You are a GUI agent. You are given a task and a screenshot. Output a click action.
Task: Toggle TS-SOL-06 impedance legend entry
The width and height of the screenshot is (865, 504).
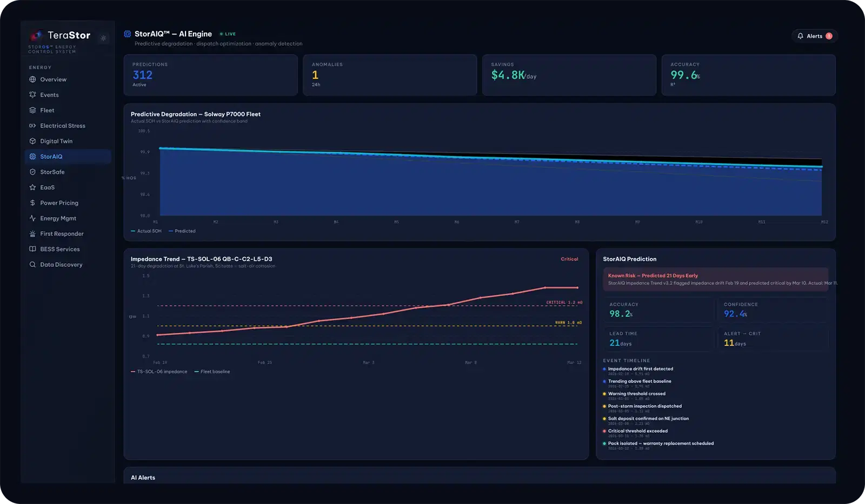pyautogui.click(x=159, y=372)
